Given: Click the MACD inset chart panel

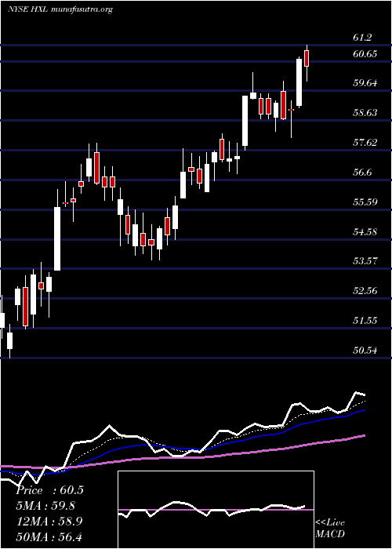Looking at the screenshot, I should pos(216,510).
